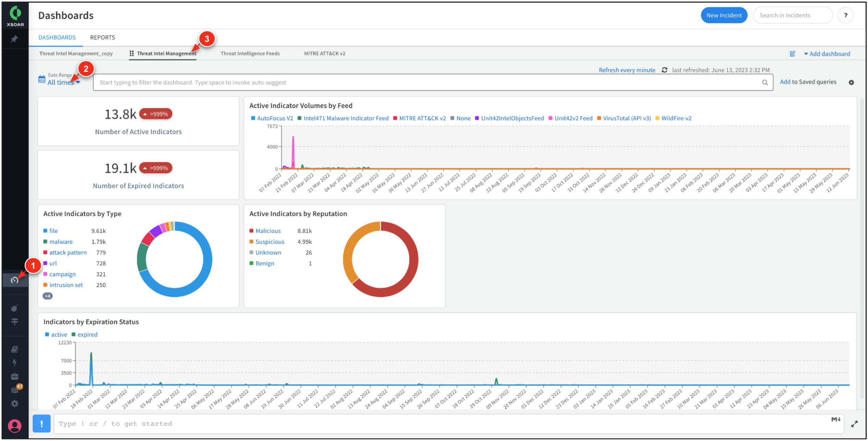Click the Search in Incidents field
This screenshot has width=868, height=441.
click(x=793, y=15)
